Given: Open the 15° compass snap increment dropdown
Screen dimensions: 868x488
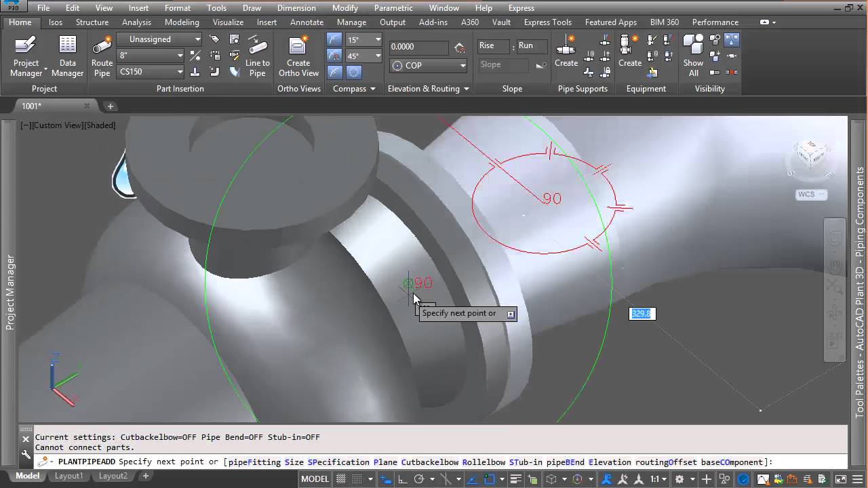Looking at the screenshot, I should (363, 39).
